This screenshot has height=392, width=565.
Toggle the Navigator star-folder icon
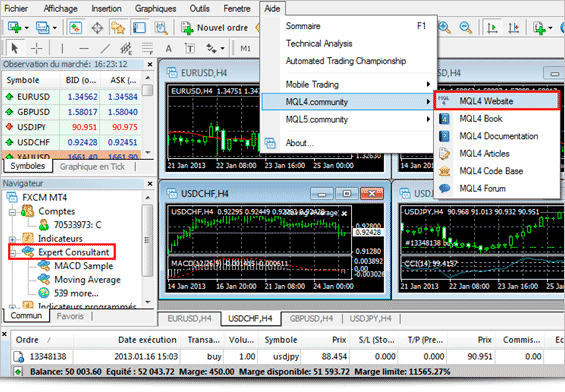118,27
